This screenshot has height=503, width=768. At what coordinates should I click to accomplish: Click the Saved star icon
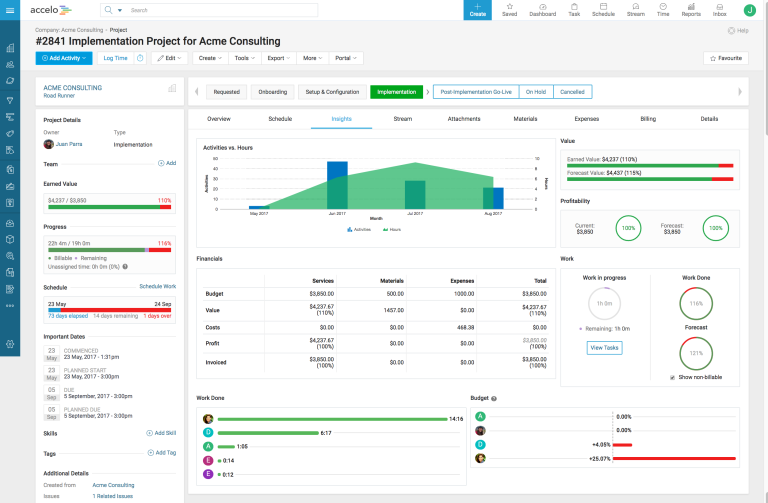click(509, 10)
